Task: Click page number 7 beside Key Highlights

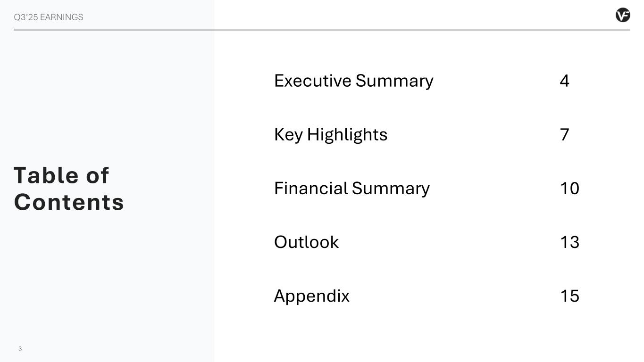Action: point(564,135)
